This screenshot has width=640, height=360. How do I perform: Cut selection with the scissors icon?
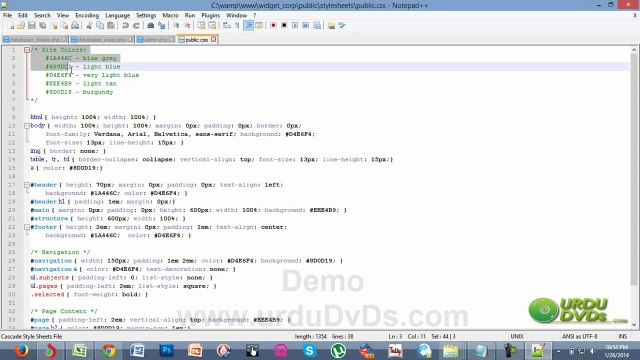89,26
